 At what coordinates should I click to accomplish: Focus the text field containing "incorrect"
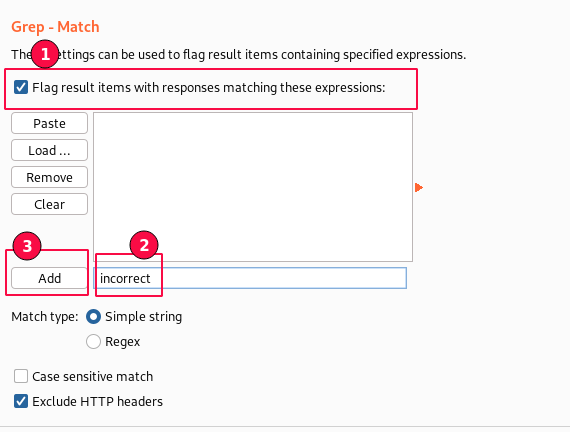[x=250, y=278]
